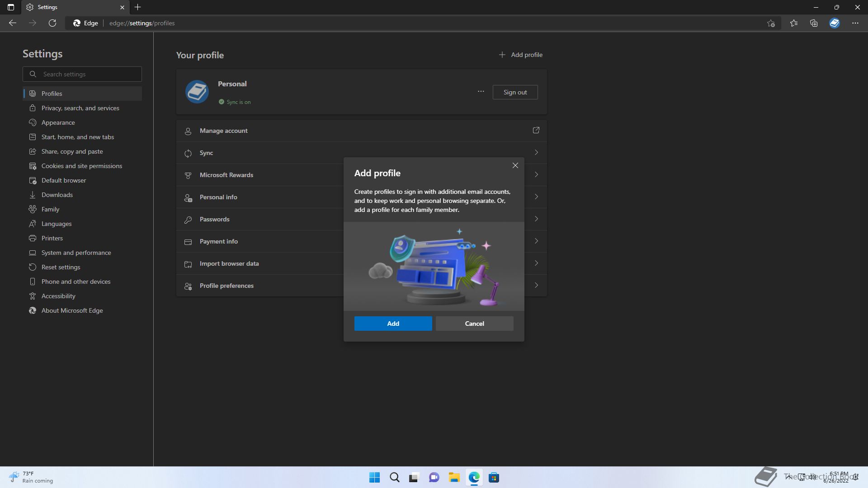Open About Microsoft Edge
868x488 pixels.
pyautogui.click(x=82, y=310)
